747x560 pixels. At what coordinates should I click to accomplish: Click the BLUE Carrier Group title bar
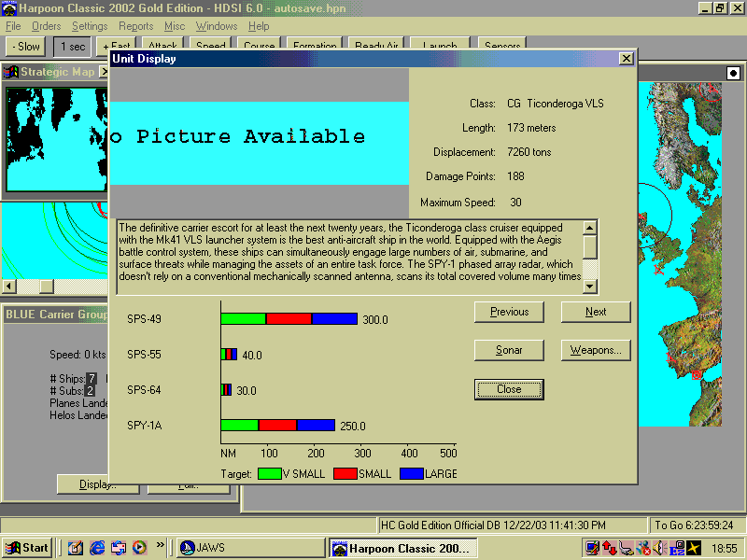click(x=56, y=315)
